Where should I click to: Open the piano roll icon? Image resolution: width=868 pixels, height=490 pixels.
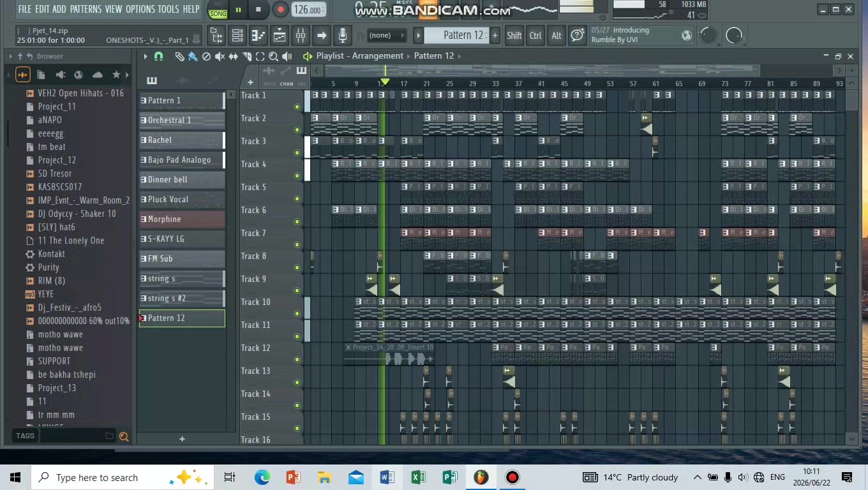click(x=258, y=36)
